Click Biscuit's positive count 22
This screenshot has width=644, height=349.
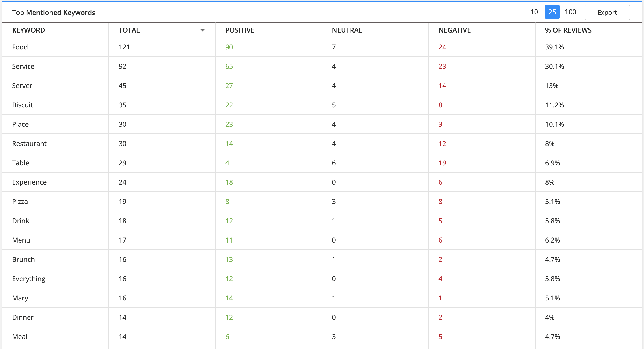pyautogui.click(x=229, y=105)
